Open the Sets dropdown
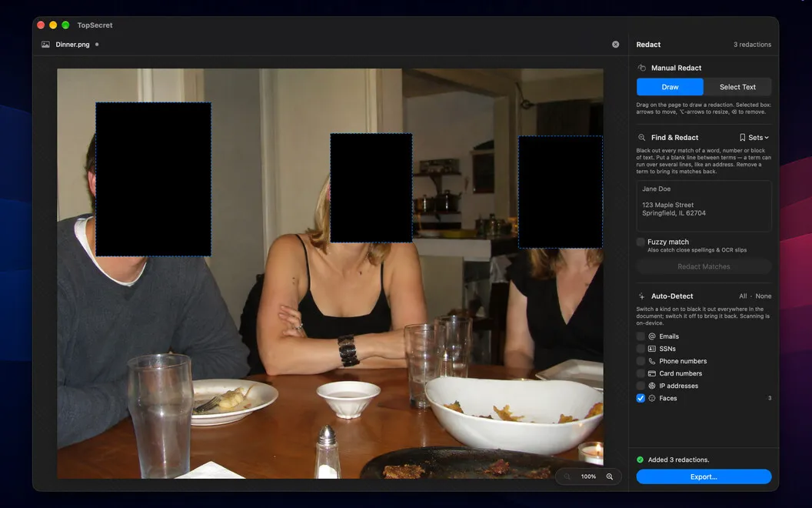 [754, 137]
